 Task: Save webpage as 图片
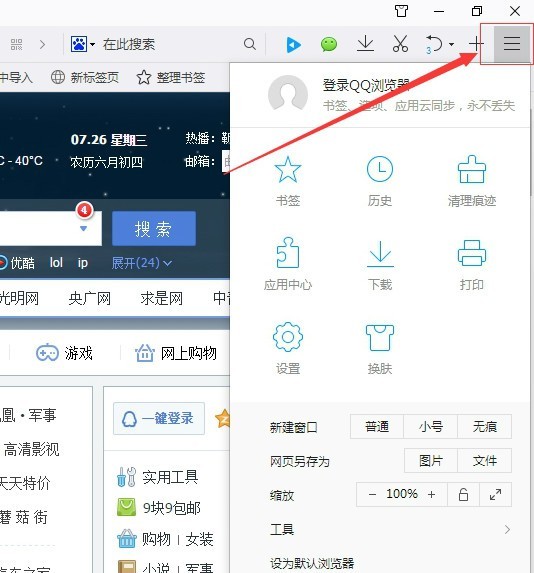click(x=431, y=461)
